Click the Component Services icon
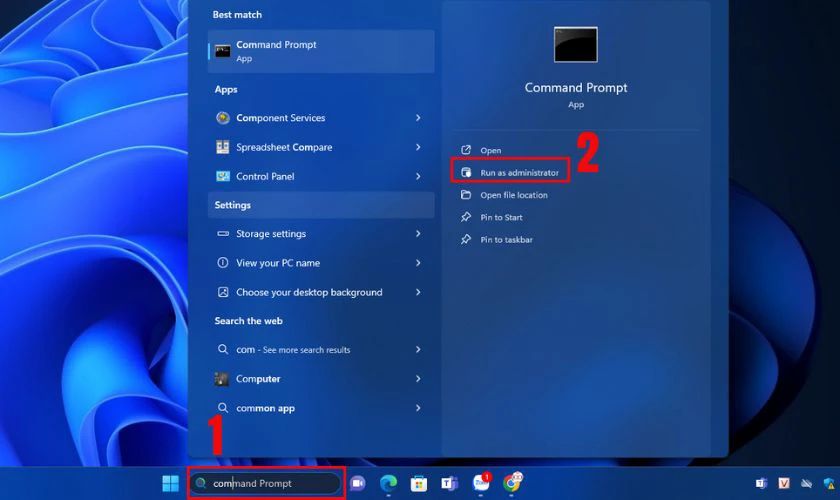Screen dimensions: 840x500 pos(223,118)
